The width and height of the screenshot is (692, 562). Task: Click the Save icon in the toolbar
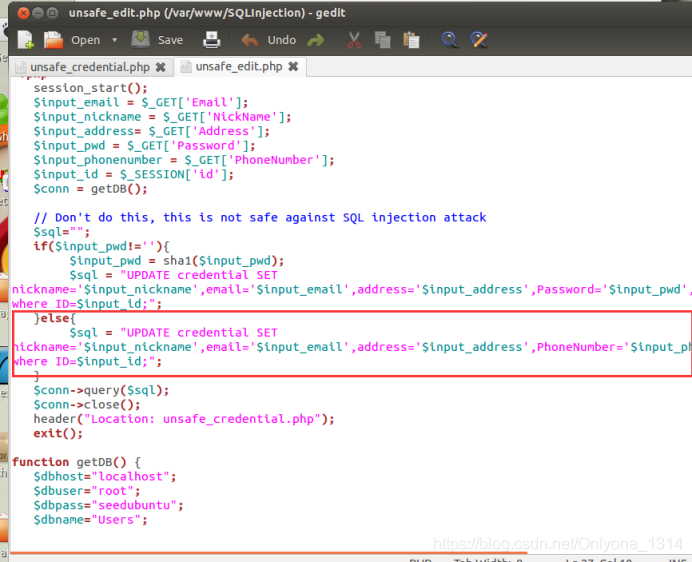(141, 39)
